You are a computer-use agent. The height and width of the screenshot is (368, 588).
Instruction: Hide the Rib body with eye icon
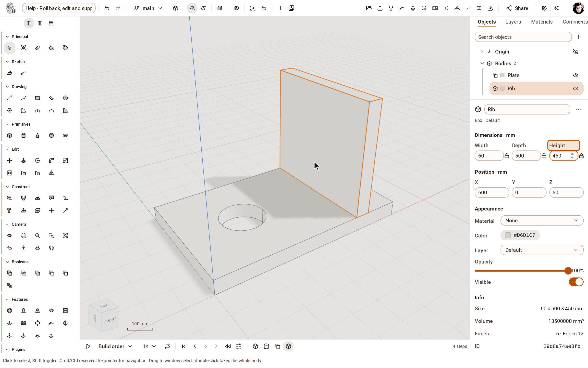(x=576, y=89)
